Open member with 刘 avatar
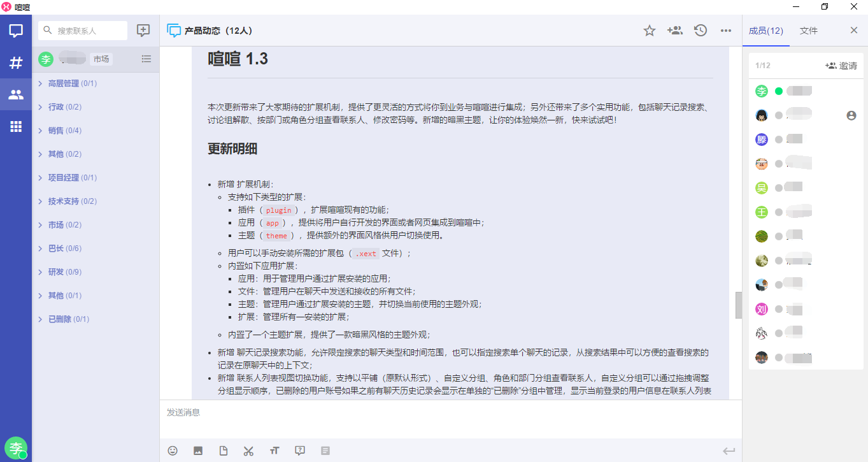The height and width of the screenshot is (462, 868). 762,309
